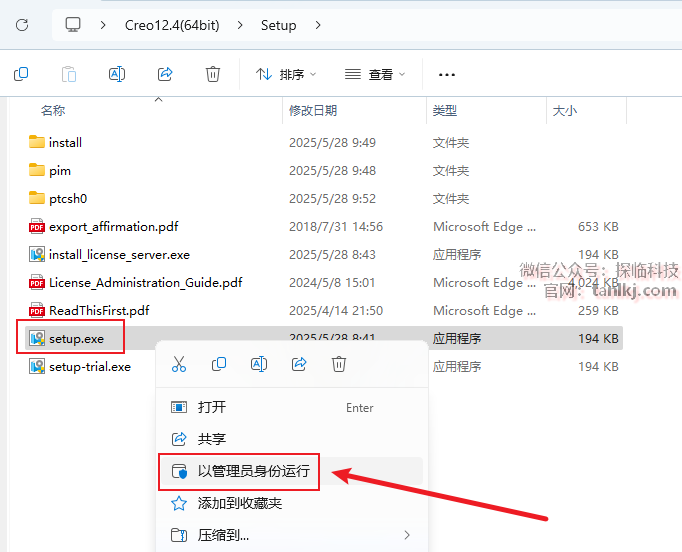The height and width of the screenshot is (552, 682).
Task: Select the pim folder icon
Action: pos(37,170)
